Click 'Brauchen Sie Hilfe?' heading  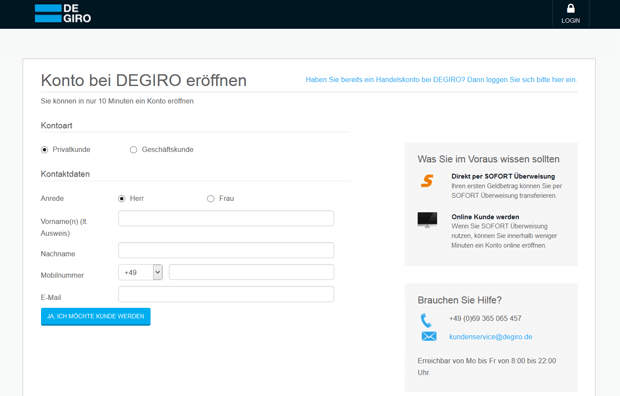(x=459, y=300)
